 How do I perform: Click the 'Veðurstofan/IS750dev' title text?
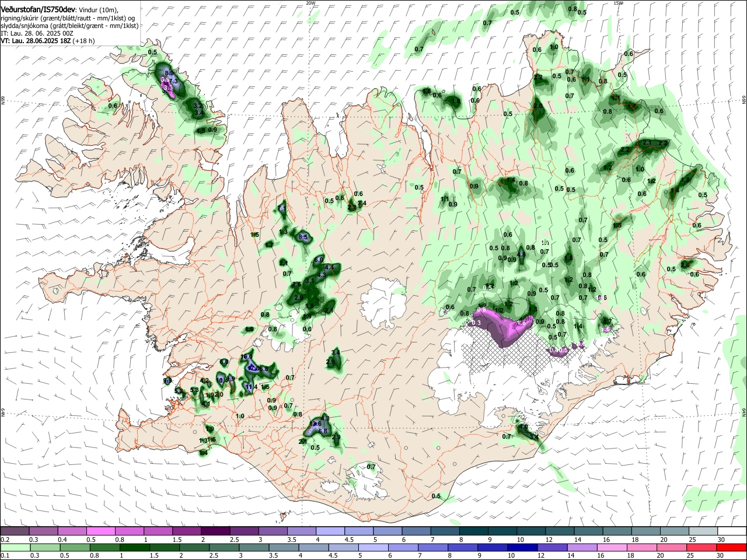38,10
